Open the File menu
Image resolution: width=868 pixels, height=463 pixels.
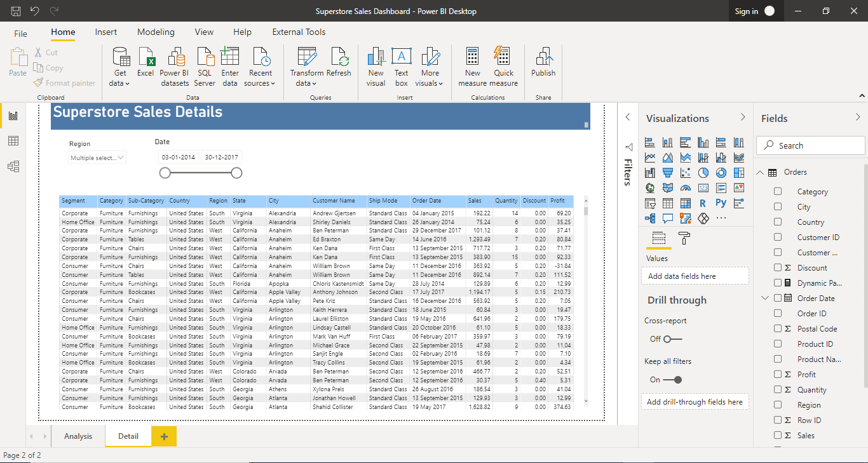[21, 34]
